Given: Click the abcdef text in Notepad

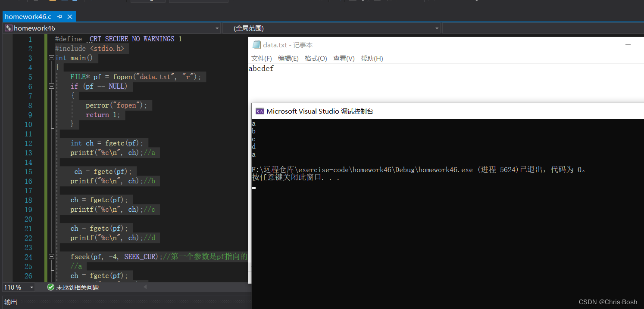Looking at the screenshot, I should [261, 68].
